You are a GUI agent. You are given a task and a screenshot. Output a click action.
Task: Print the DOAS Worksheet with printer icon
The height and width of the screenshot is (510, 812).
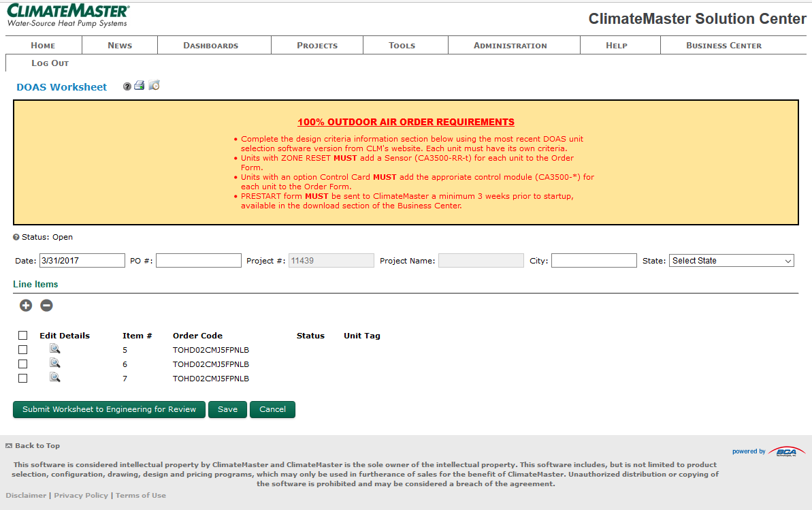[x=140, y=86]
